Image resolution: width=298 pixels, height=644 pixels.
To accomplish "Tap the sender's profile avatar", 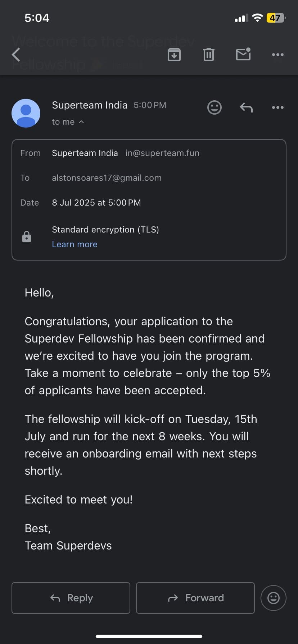I will 26,113.
